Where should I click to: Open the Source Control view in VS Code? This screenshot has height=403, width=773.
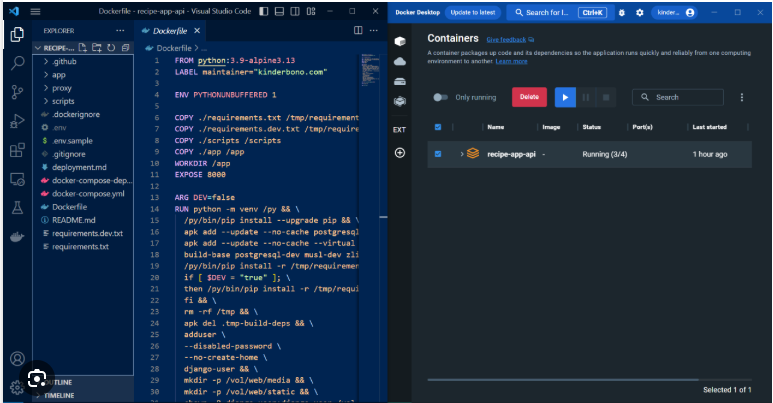pos(17,92)
